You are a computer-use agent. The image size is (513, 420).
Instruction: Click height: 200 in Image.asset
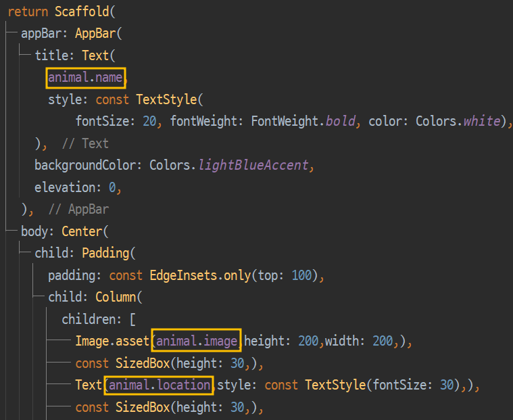click(281, 341)
